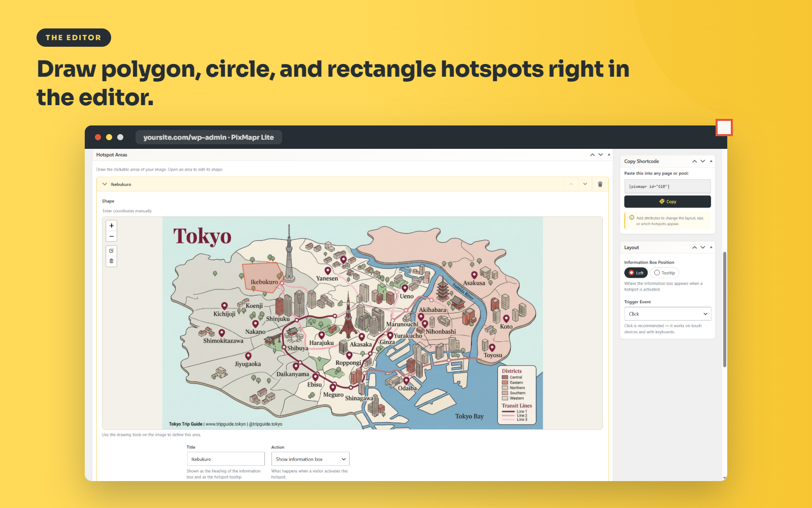Open the Trigger Event dropdown

coord(667,314)
